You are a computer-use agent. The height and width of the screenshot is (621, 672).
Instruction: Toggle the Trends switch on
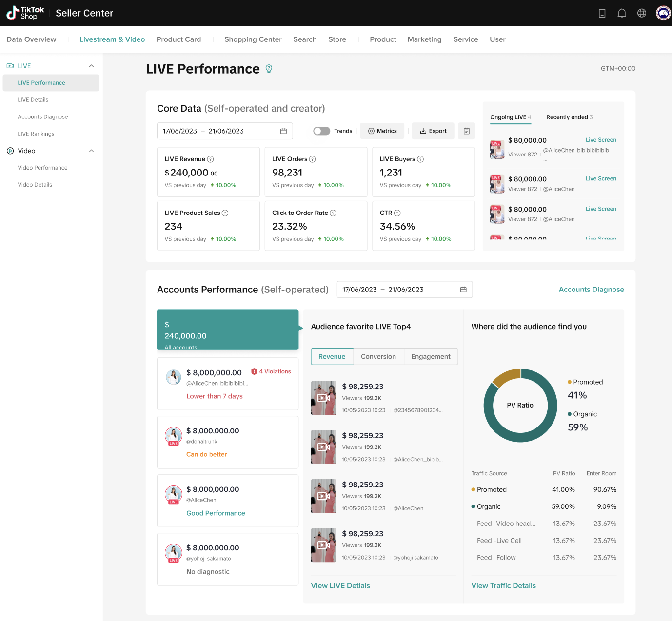pyautogui.click(x=321, y=131)
